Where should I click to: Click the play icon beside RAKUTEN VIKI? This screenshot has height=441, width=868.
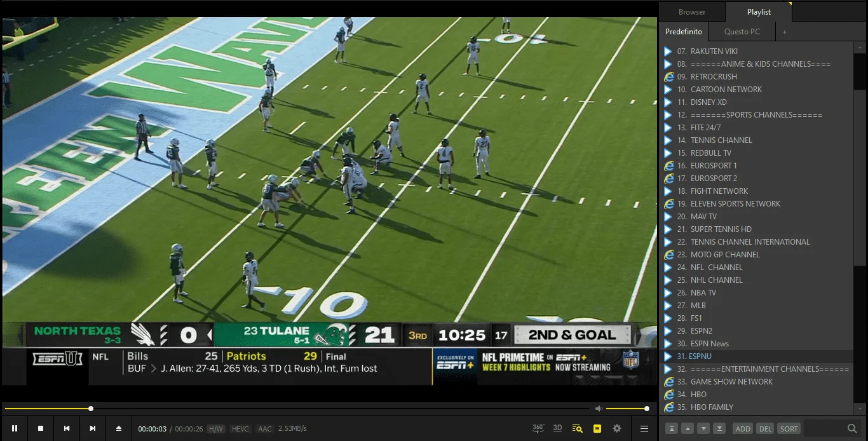[x=668, y=51]
